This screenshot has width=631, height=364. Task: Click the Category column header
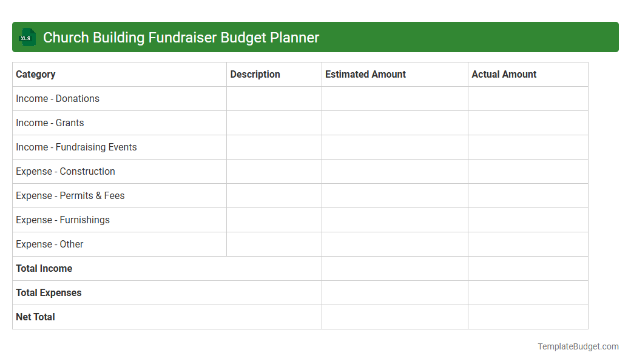[36, 74]
